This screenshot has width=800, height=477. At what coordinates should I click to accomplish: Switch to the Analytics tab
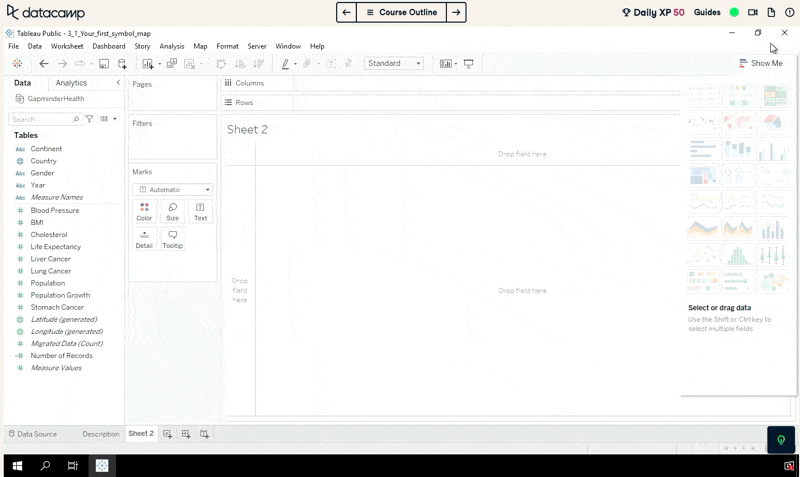71,83
